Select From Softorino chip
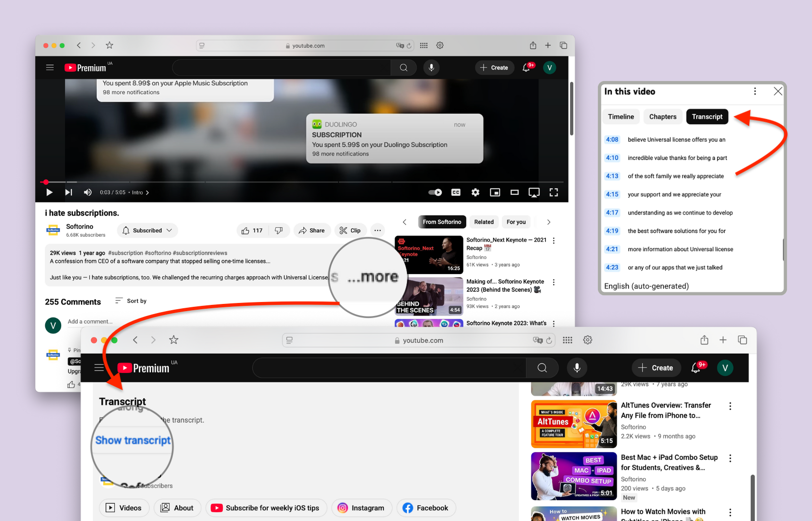Viewport: 812px width, 521px height. [x=442, y=222]
